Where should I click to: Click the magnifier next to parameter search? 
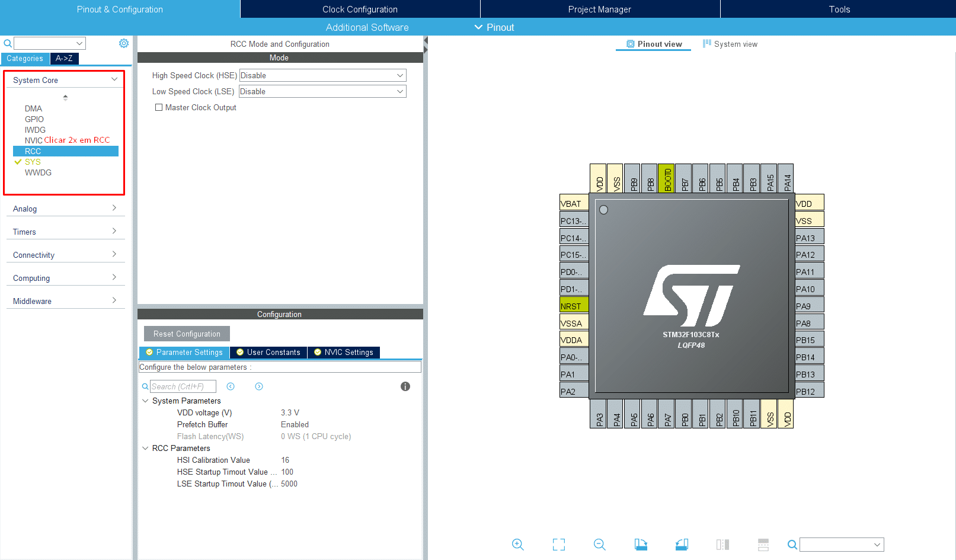coord(145,386)
